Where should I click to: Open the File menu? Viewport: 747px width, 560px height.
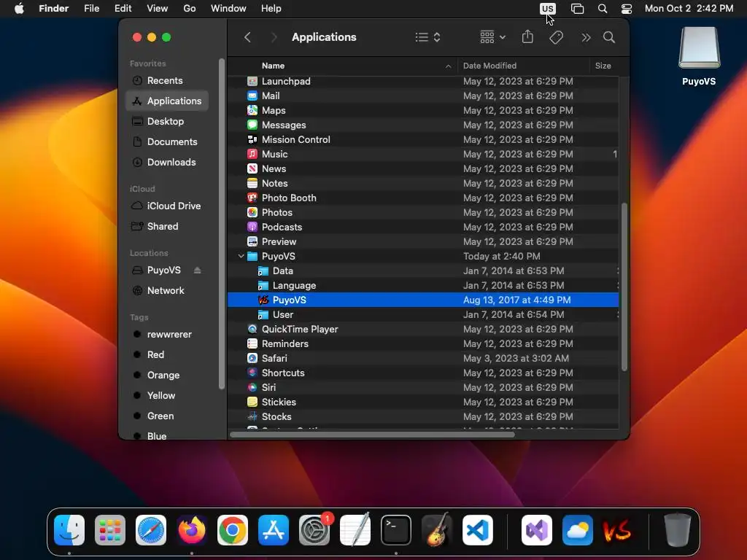click(91, 9)
